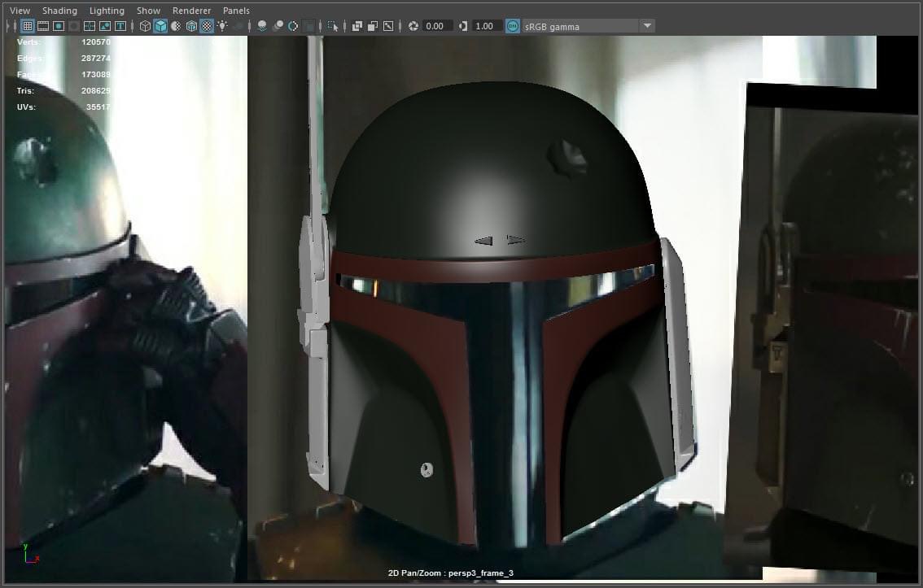Toggle the grid display icon
The width and height of the screenshot is (923, 588).
(27, 26)
